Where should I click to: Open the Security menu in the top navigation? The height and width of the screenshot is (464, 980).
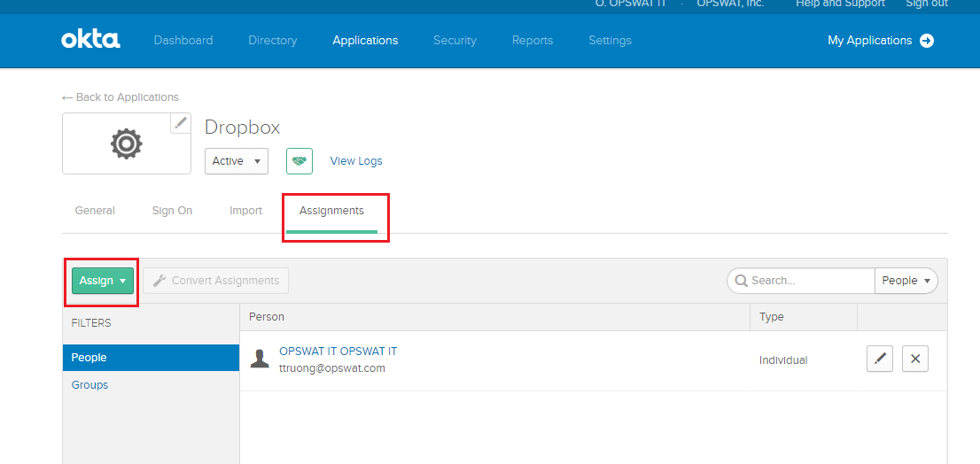point(455,41)
